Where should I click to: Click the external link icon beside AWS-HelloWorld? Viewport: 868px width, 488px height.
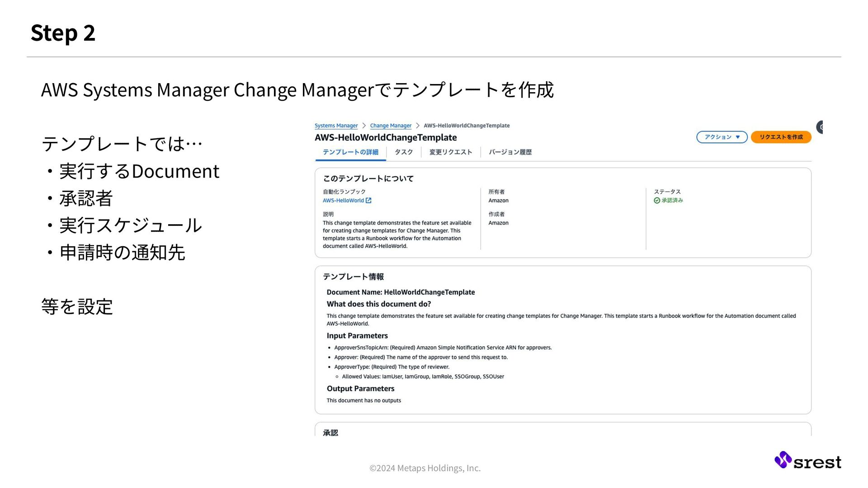click(x=368, y=201)
